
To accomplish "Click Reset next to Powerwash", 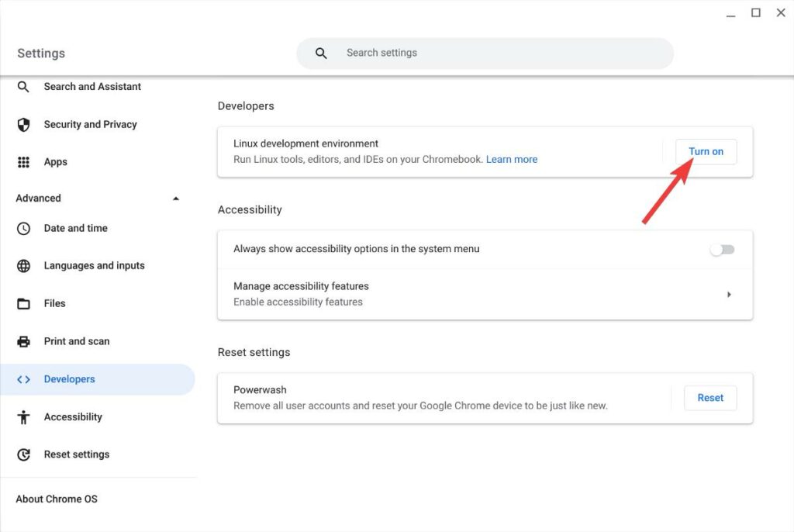I will [709, 397].
